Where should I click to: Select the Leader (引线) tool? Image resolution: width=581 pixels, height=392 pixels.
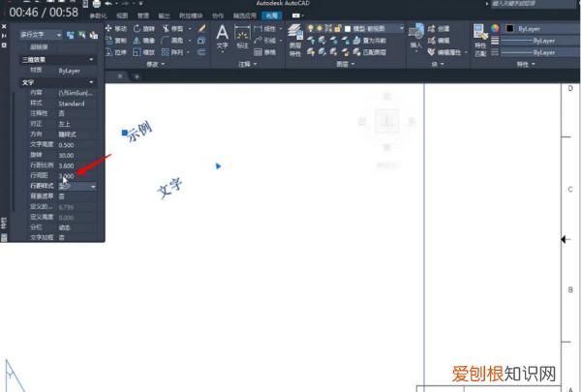tap(265, 41)
